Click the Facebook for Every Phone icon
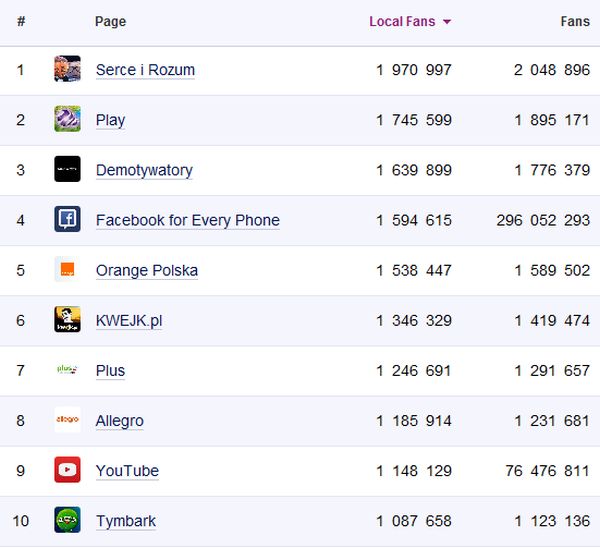The width and height of the screenshot is (600, 548). [67, 219]
